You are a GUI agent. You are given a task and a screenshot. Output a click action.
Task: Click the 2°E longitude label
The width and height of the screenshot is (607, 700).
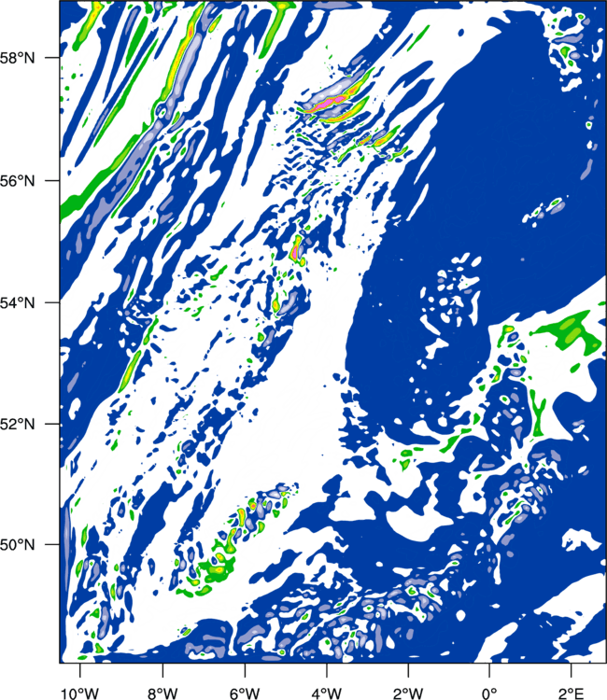572,693
